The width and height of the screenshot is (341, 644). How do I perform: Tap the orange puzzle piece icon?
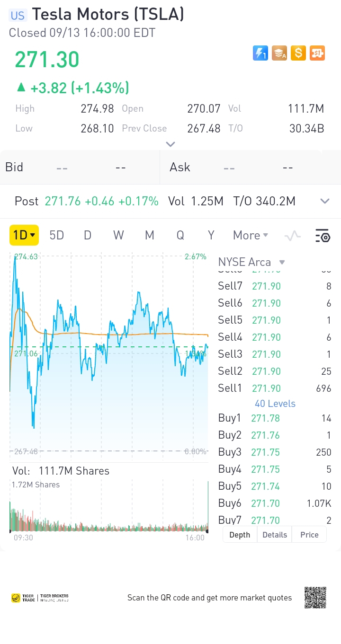[x=317, y=53]
